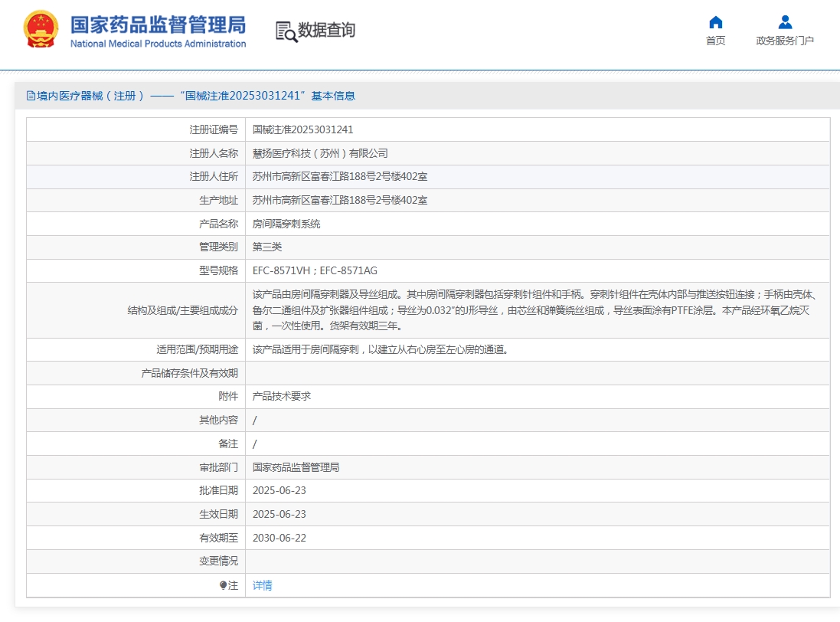This screenshot has width=840, height=622.
Task: Click the 注册人名称 label
Action: (213, 153)
